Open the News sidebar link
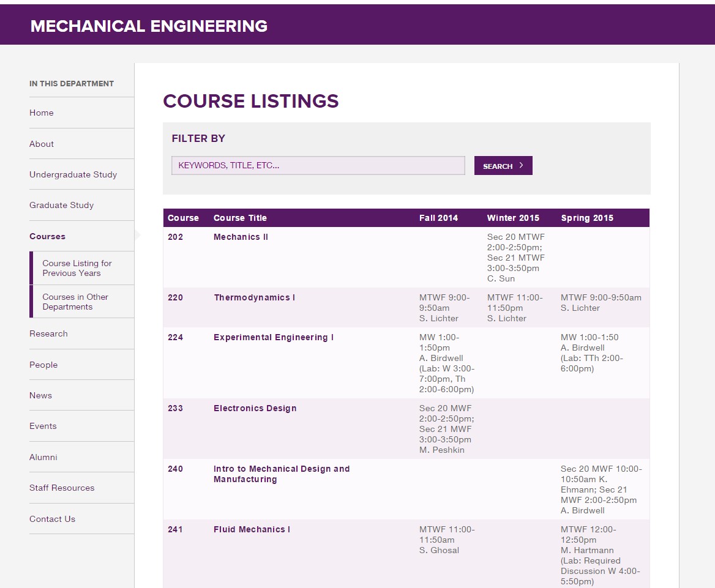Image resolution: width=715 pixels, height=588 pixels. 40,395
